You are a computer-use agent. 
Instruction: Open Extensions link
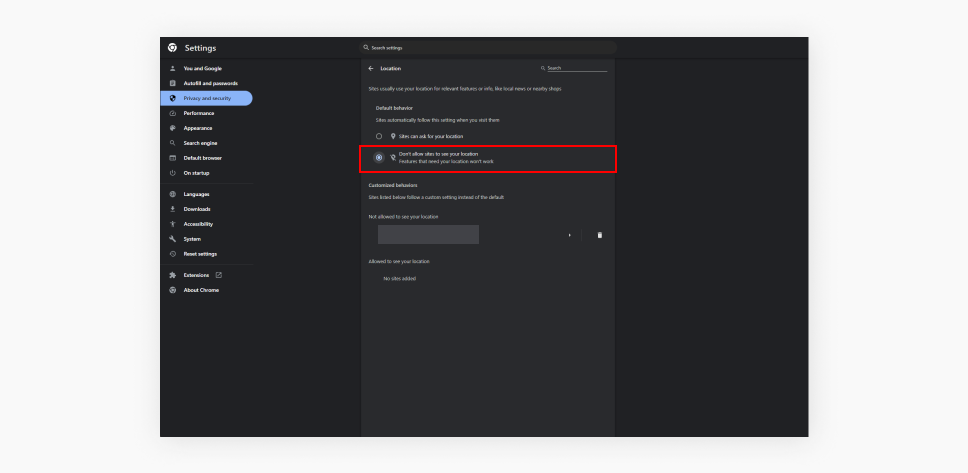[x=207, y=275]
